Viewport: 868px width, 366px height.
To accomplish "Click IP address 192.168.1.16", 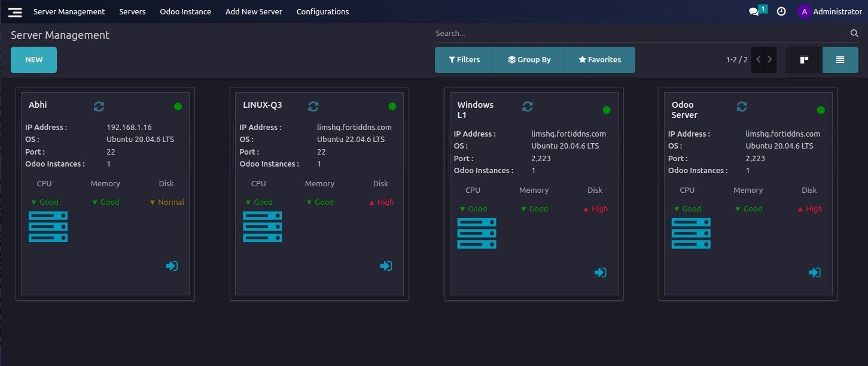I will (129, 127).
